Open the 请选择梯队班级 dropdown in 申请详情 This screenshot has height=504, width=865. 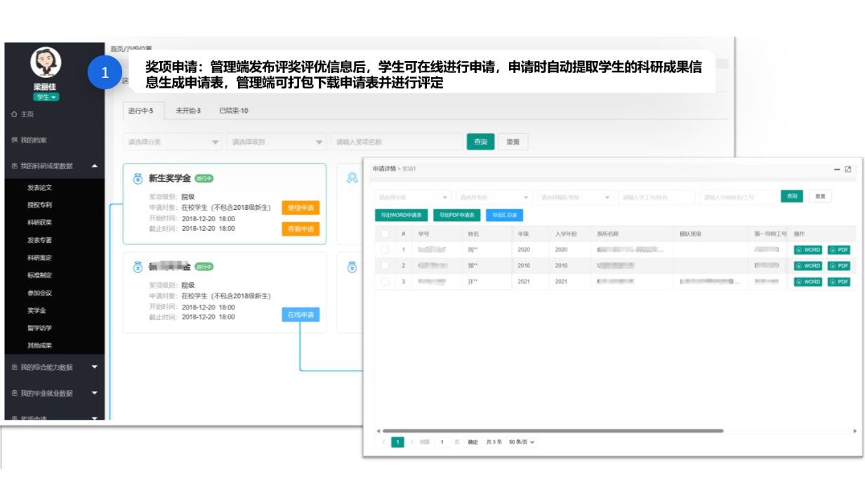(x=575, y=197)
